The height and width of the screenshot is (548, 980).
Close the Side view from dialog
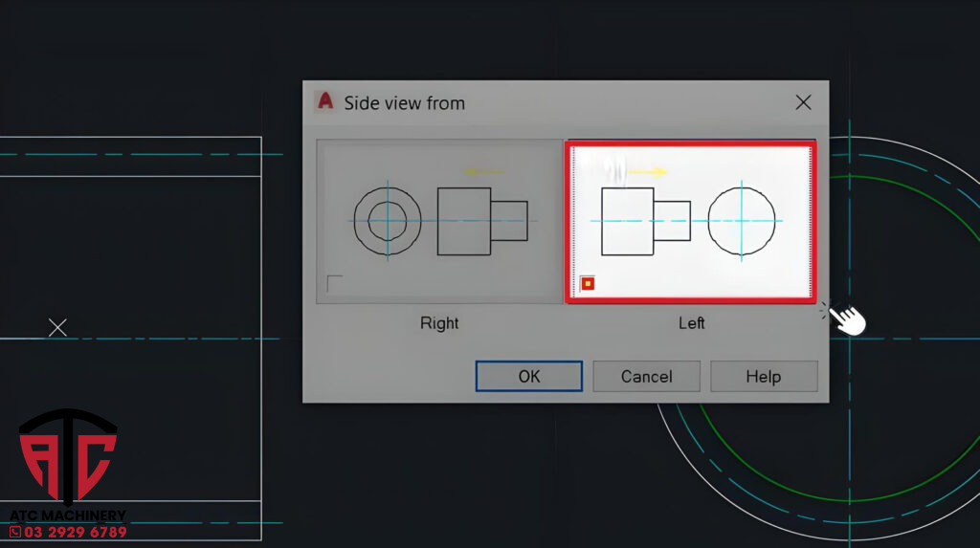pos(803,102)
